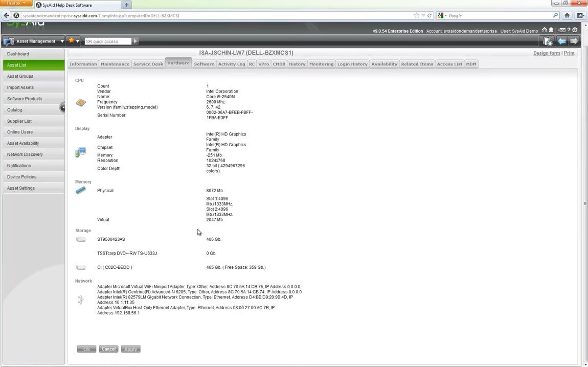The height and width of the screenshot is (367, 588).
Task: Click the Firefox reload button
Action: (429, 15)
